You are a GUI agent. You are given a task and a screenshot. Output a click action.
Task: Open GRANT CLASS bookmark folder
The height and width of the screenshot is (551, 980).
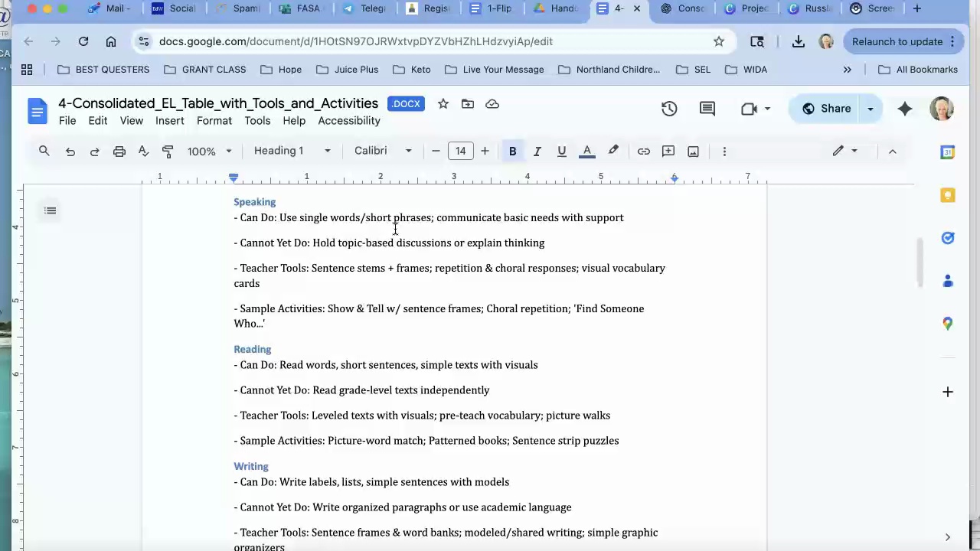204,70
